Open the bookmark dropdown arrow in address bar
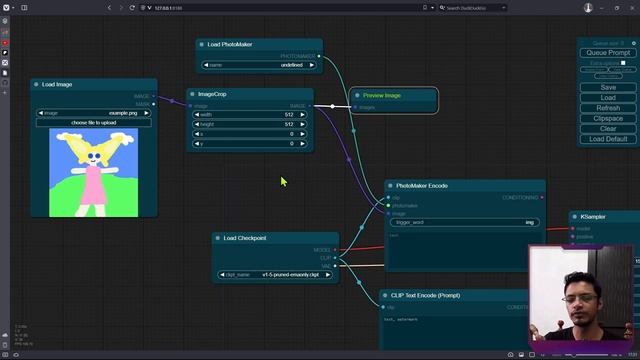This screenshot has height=360, width=640. pyautogui.click(x=432, y=8)
